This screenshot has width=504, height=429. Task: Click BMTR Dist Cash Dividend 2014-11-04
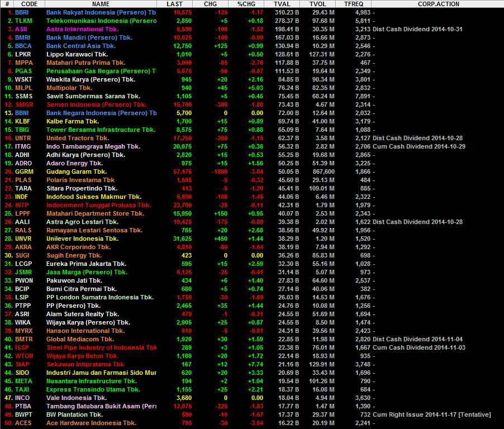417,339
